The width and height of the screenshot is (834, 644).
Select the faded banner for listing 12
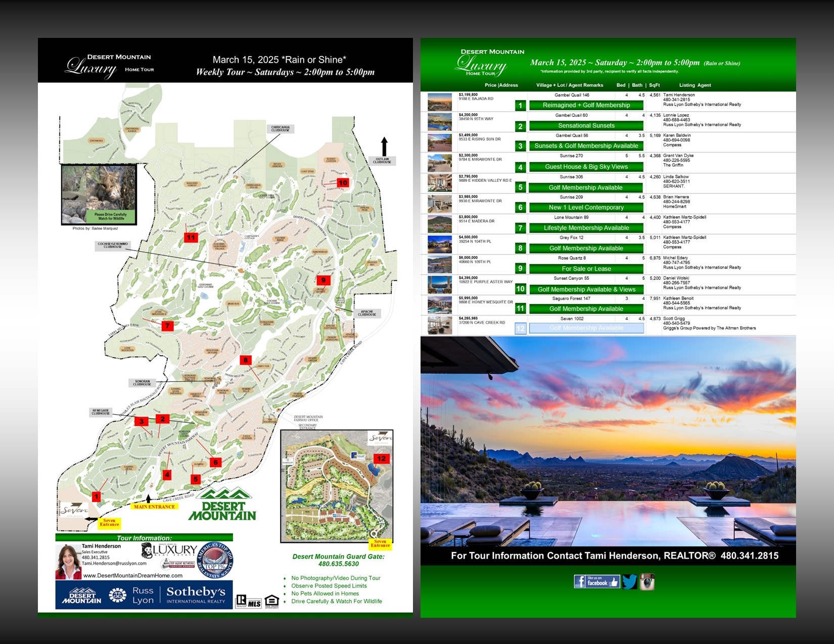click(x=586, y=328)
